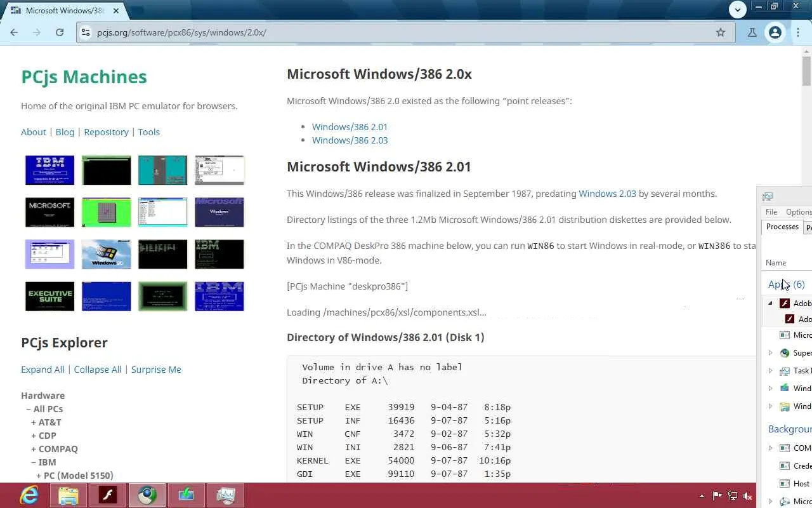This screenshot has width=812, height=508.
Task: Open the PCjs Machines home link
Action: click(84, 77)
